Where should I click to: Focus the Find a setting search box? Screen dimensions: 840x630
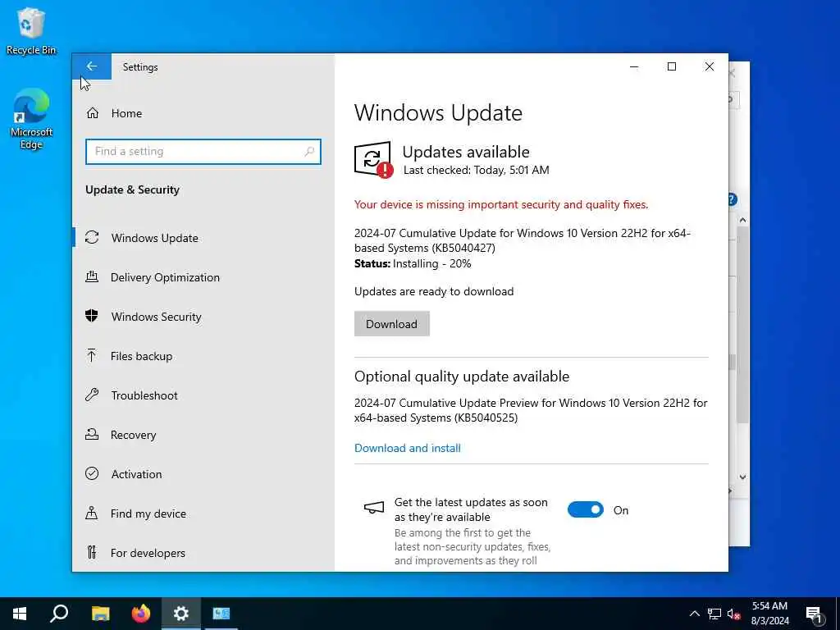(x=203, y=152)
